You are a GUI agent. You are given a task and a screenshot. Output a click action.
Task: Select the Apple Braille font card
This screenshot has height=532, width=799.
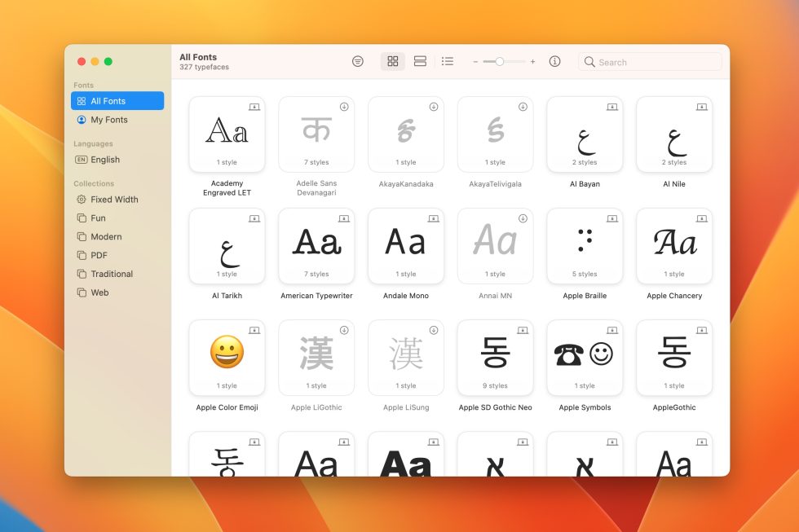pos(585,246)
